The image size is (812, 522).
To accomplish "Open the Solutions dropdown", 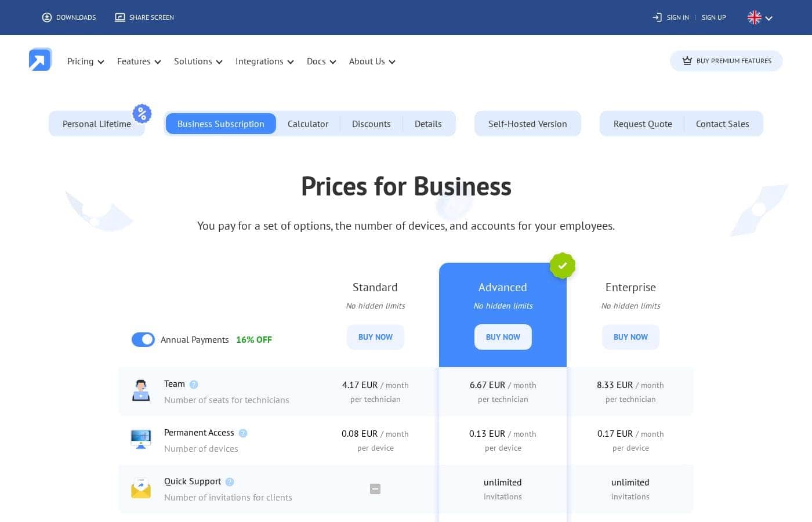I will pyautogui.click(x=198, y=61).
